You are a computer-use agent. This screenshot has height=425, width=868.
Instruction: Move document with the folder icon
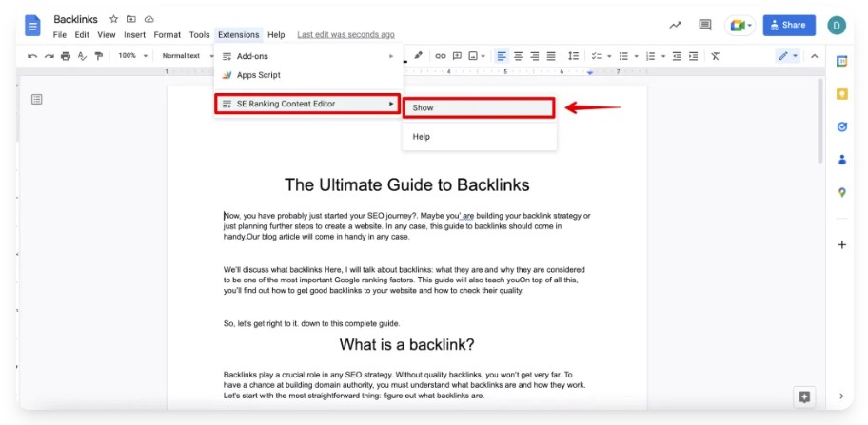pyautogui.click(x=131, y=19)
